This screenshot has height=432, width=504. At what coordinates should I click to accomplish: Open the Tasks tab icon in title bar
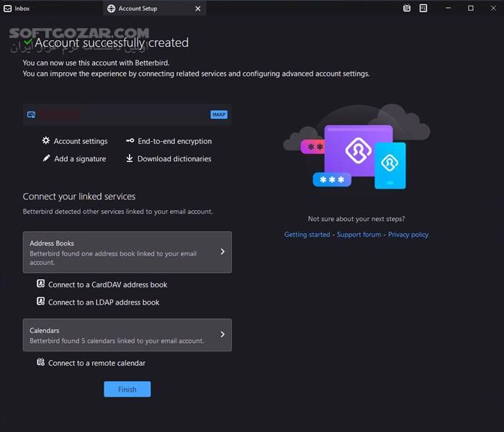(423, 8)
